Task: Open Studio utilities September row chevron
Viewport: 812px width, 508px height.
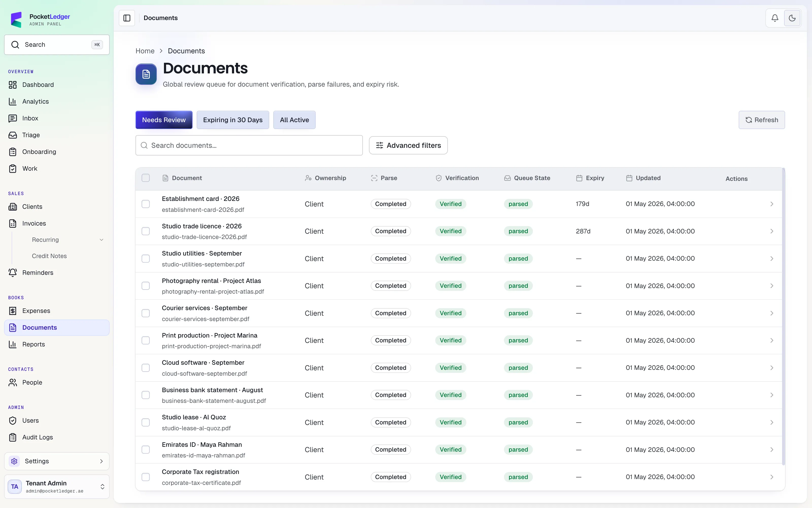Action: point(772,259)
